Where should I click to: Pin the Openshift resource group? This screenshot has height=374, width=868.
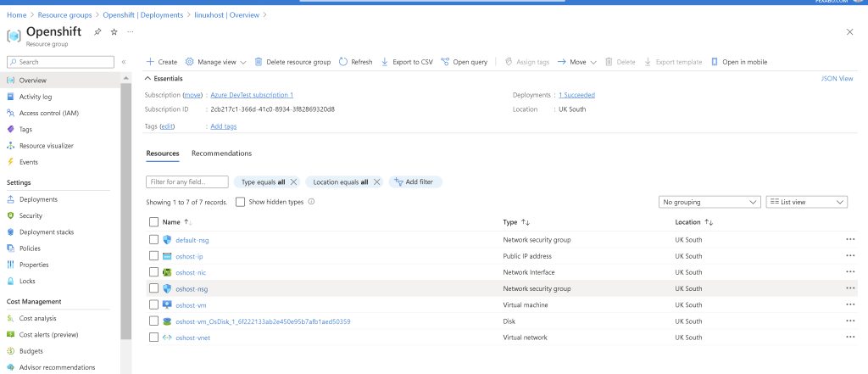click(x=97, y=31)
